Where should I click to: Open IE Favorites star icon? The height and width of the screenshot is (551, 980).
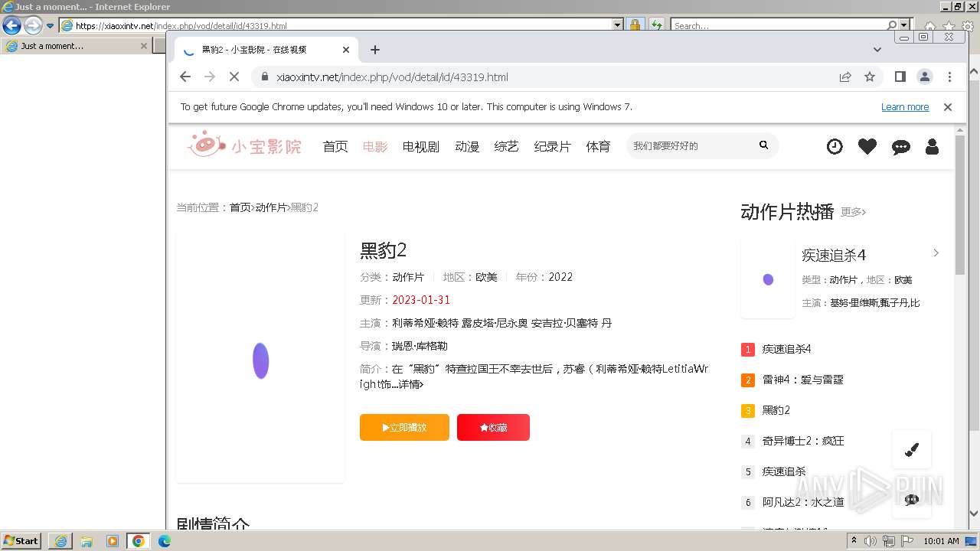pyautogui.click(x=949, y=26)
